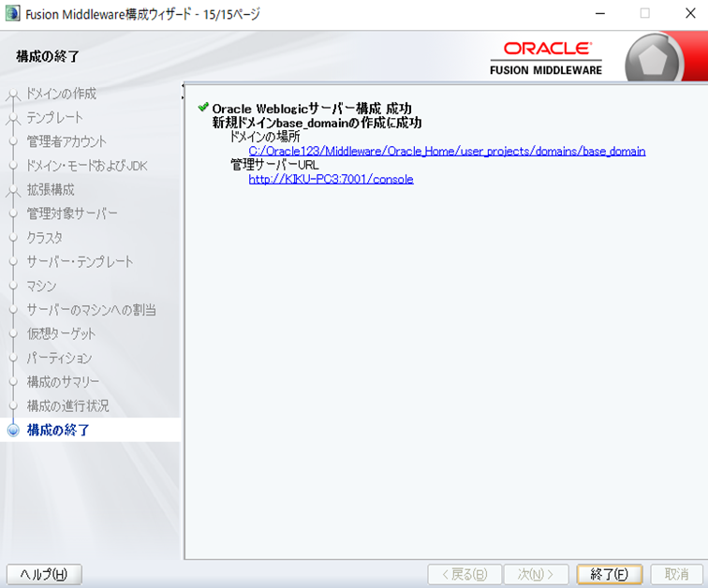Select 構成のサマリー step
This screenshot has width=708, height=588.
[x=63, y=382]
